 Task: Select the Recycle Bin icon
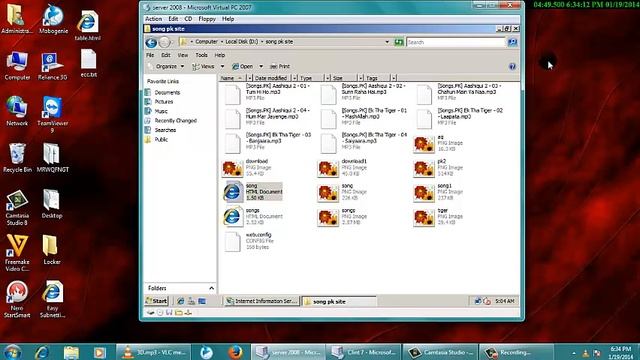pos(17,158)
